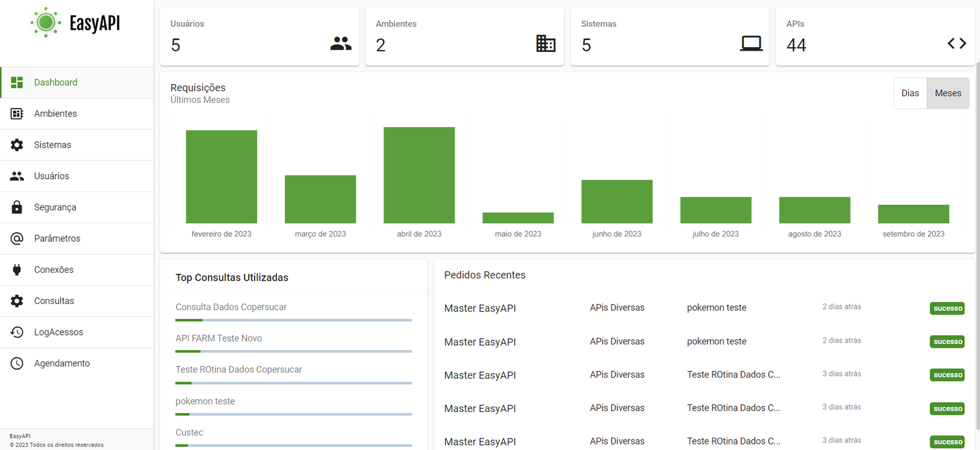Click the Usuários count value 5

click(176, 45)
